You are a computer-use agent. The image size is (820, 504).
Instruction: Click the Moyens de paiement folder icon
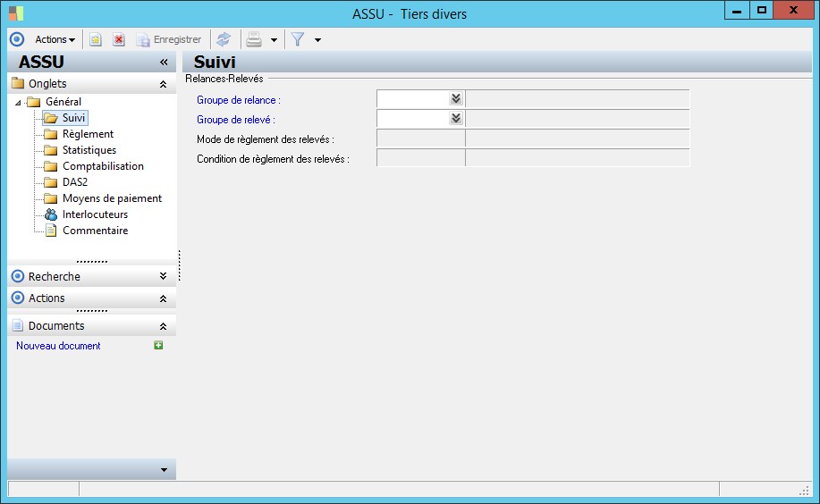51,198
